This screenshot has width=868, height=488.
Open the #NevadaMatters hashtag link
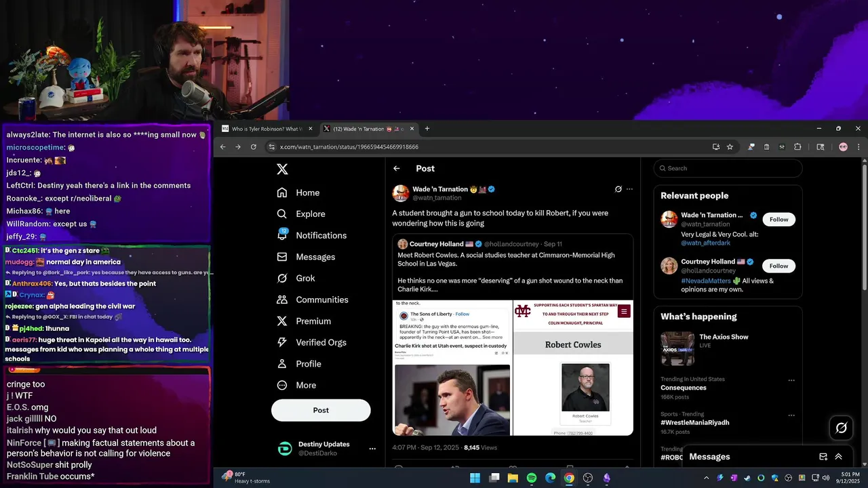pyautogui.click(x=706, y=281)
